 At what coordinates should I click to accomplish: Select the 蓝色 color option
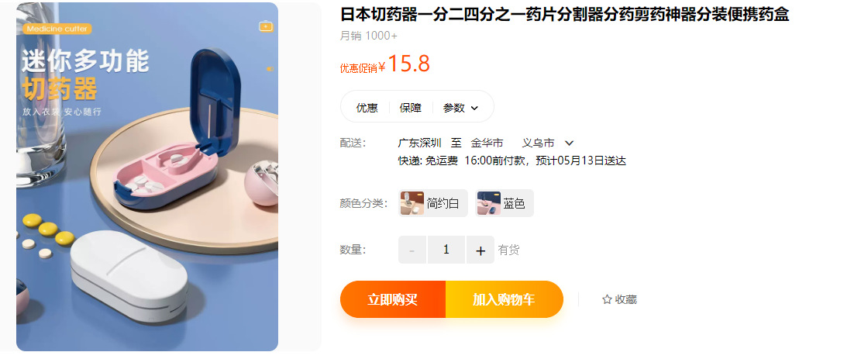(x=505, y=203)
